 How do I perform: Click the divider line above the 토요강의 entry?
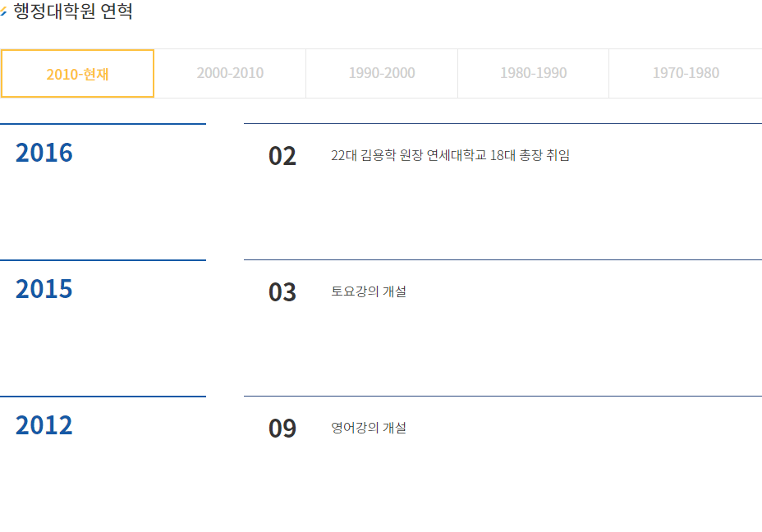[503, 260]
